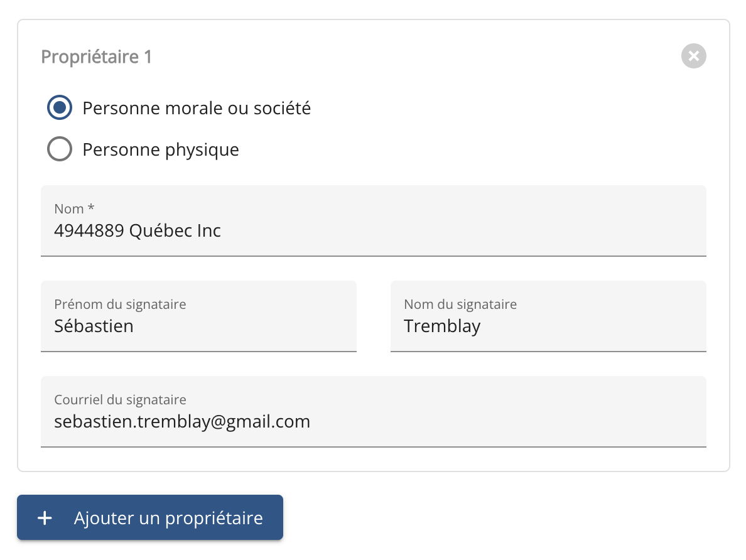Click the 'Prénom du signataire' label
Image resolution: width=746 pixels, height=560 pixels.
pyautogui.click(x=120, y=304)
